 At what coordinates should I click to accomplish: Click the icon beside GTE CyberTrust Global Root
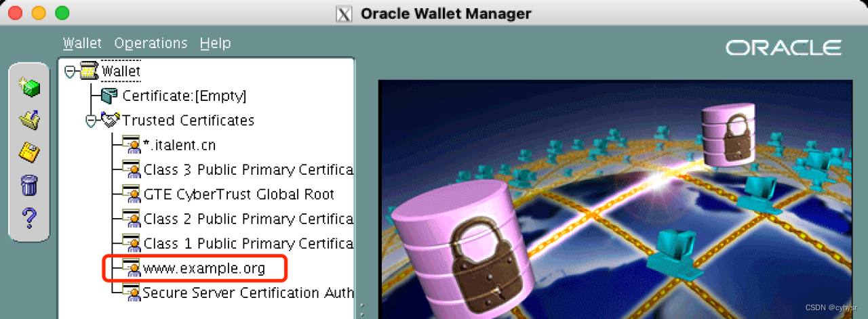click(x=131, y=194)
